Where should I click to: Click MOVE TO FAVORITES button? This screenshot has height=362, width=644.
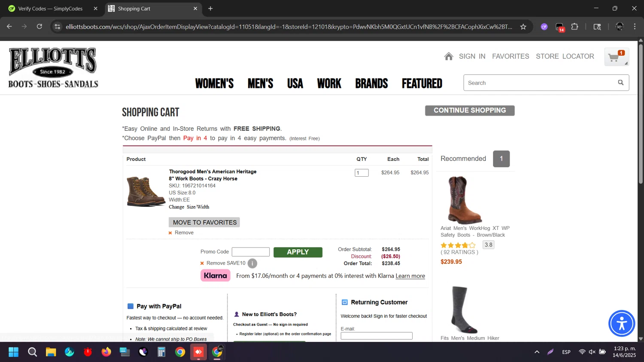click(x=204, y=222)
